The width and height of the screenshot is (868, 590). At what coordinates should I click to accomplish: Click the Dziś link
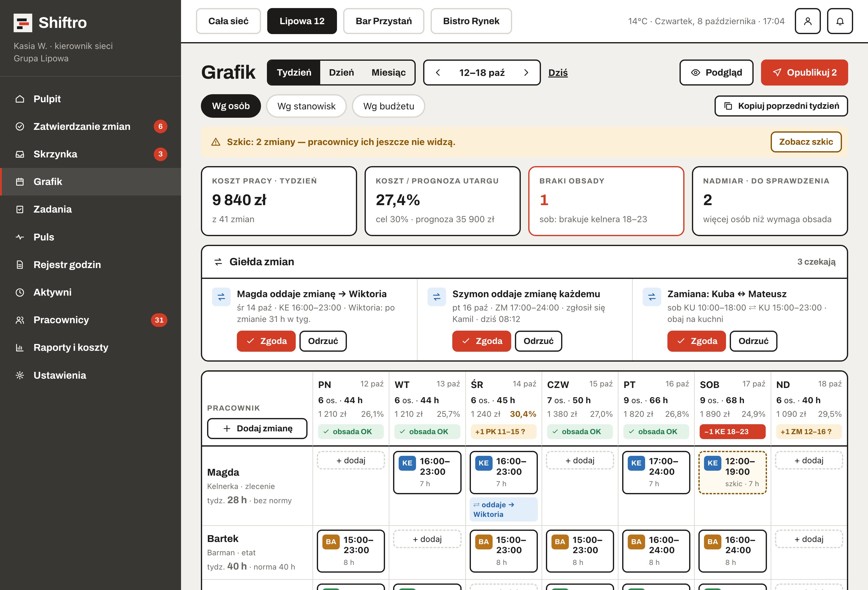558,73
